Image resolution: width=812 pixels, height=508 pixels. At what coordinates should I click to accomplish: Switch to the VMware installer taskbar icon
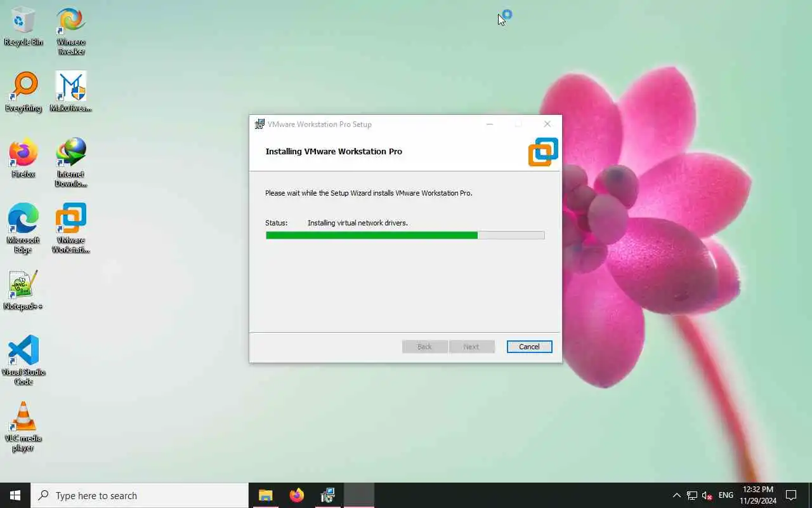pyautogui.click(x=327, y=495)
